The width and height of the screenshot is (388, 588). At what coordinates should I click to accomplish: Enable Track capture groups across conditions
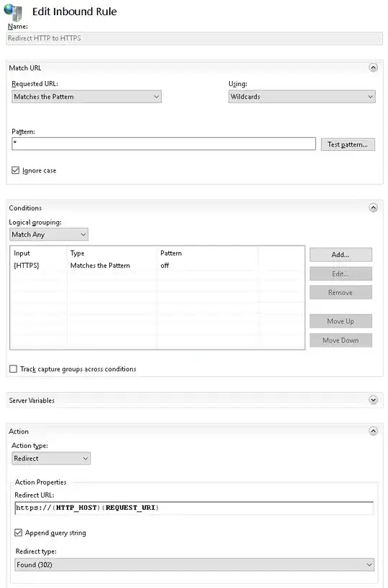(13, 368)
